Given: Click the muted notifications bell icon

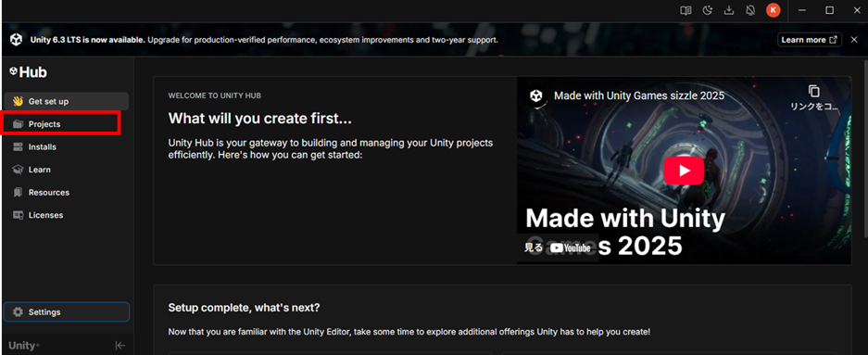Looking at the screenshot, I should pos(750,10).
